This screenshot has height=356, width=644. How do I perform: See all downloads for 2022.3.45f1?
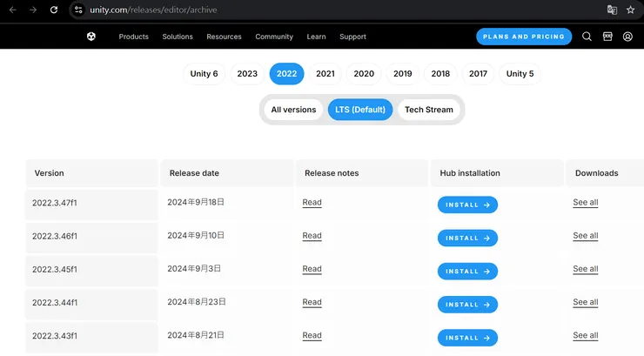coord(586,269)
